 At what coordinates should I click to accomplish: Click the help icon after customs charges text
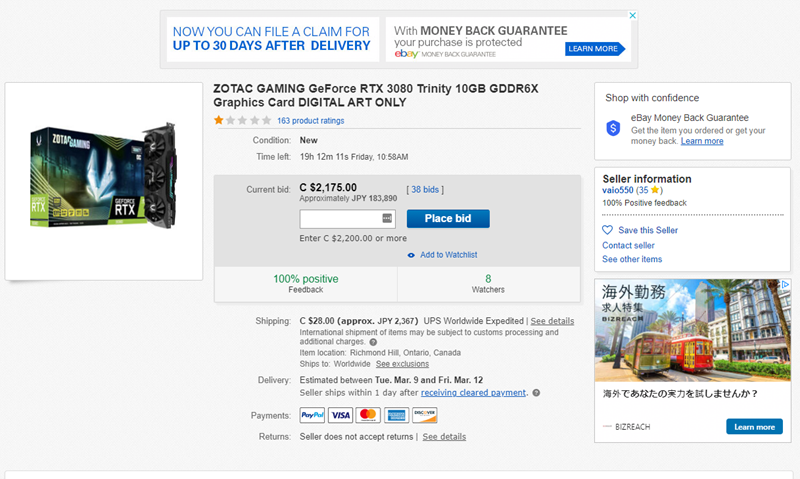[x=373, y=342]
